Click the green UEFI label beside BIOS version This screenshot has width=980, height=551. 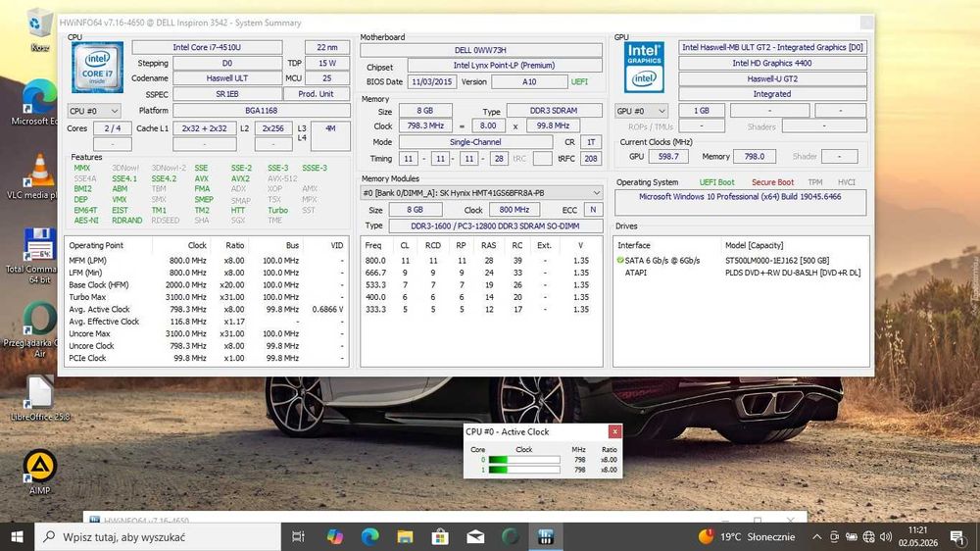[x=579, y=82]
